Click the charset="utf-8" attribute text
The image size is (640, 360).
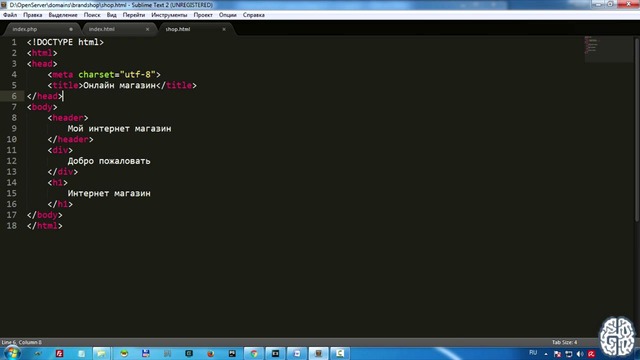point(117,75)
